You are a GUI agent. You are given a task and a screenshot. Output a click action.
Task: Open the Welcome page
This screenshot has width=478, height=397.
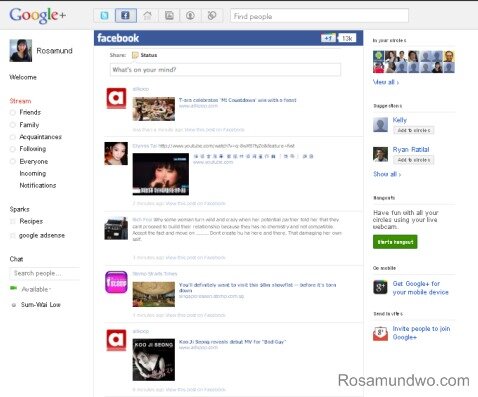pos(23,77)
